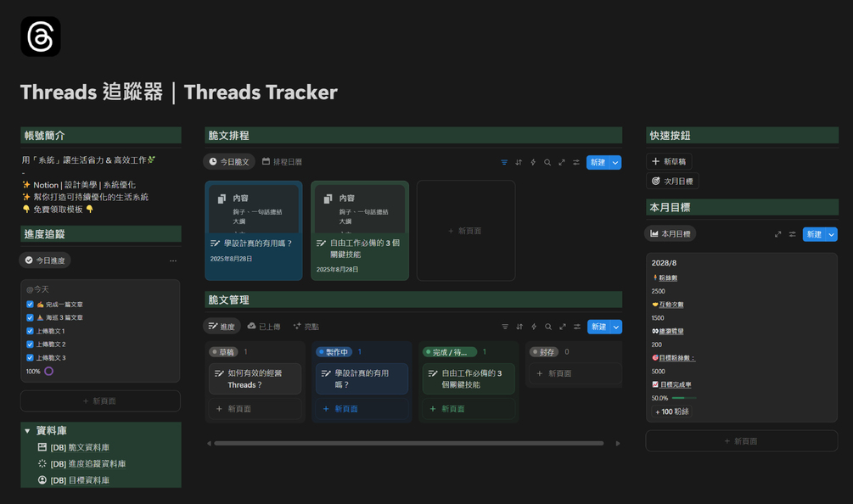Toggle 上傳脆文 3 checkbox
853x504 pixels.
click(30, 358)
